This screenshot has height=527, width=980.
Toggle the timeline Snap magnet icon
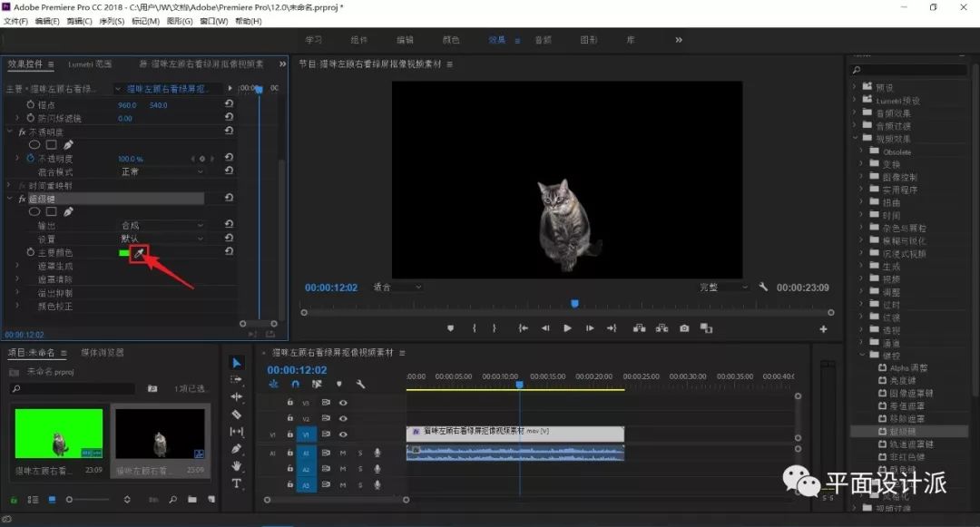click(295, 384)
